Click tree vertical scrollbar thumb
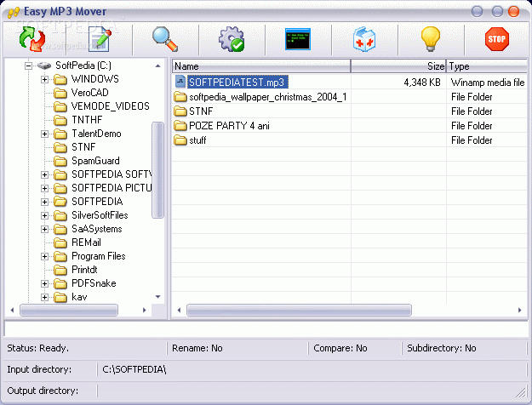This screenshot has width=532, height=405. [157, 170]
